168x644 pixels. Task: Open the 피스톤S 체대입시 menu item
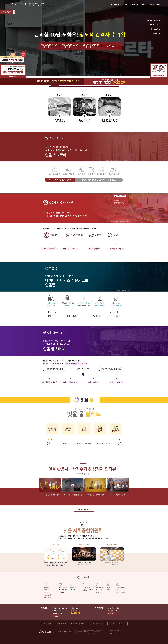point(116,4)
